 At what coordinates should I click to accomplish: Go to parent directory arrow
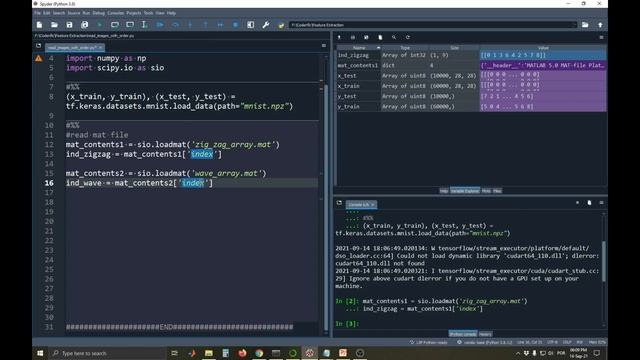[x=600, y=25]
